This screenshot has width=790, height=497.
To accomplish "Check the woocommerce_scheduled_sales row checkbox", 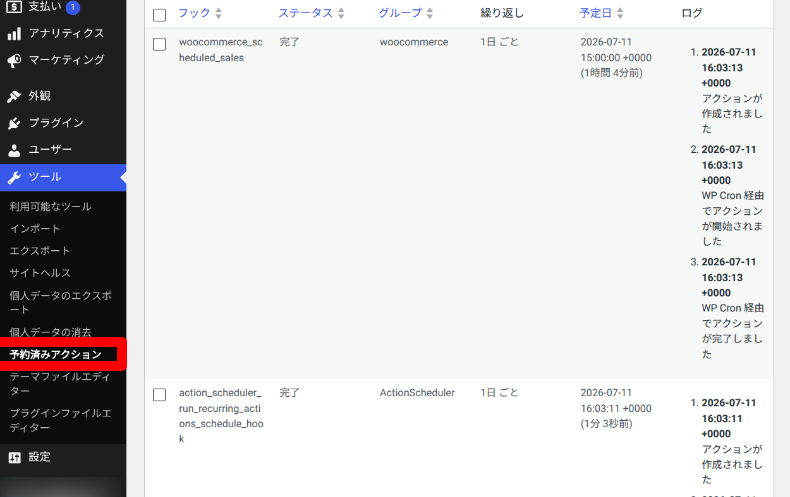I will click(x=159, y=44).
